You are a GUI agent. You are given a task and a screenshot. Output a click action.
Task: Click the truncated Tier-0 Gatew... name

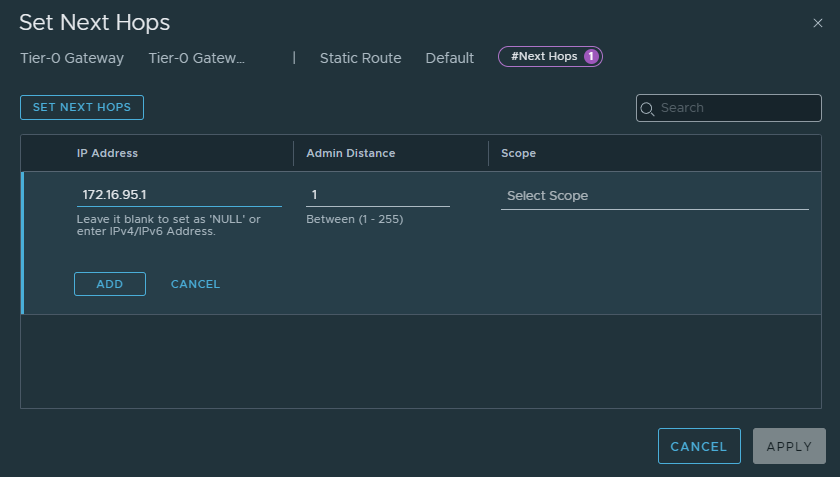196,58
